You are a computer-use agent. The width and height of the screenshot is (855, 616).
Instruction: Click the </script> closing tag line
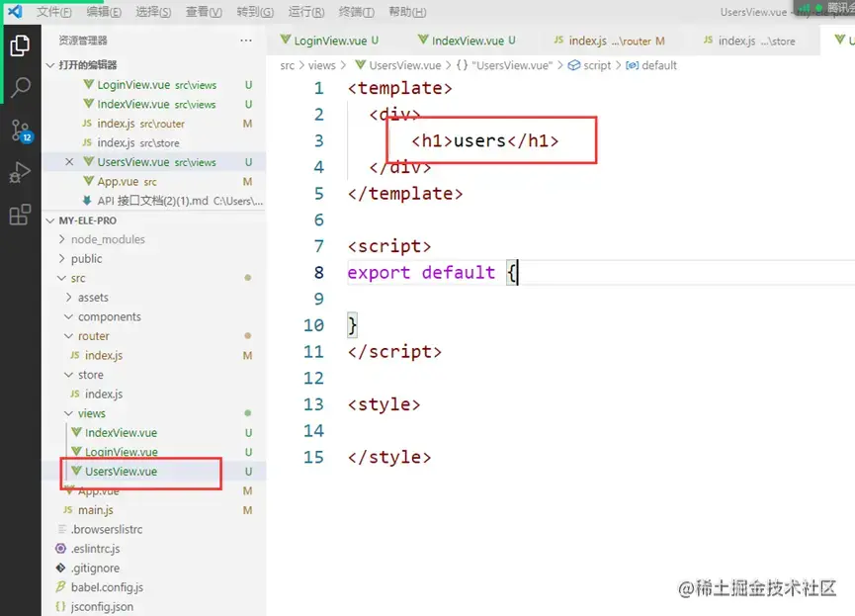coord(394,351)
